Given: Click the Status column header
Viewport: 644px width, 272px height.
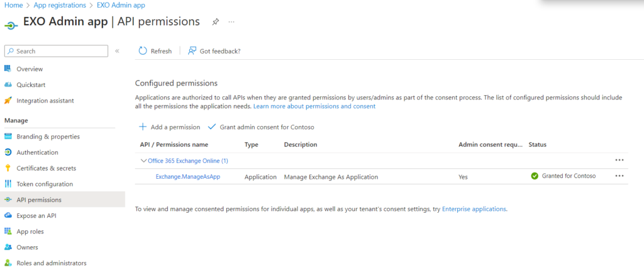Looking at the screenshot, I should (537, 145).
